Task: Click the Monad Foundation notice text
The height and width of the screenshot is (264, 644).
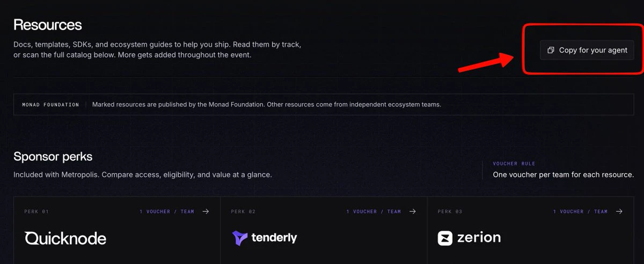Action: pyautogui.click(x=267, y=104)
